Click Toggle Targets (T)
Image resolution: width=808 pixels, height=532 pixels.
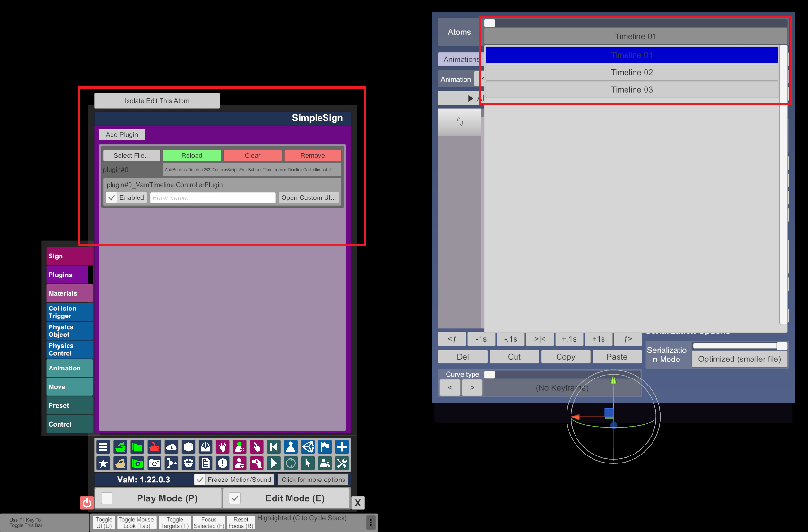pyautogui.click(x=174, y=523)
